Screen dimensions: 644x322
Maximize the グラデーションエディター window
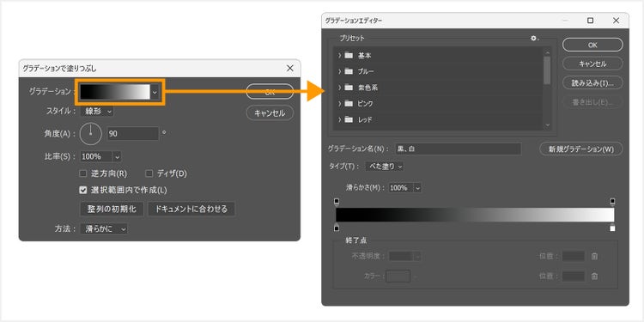[x=590, y=21]
